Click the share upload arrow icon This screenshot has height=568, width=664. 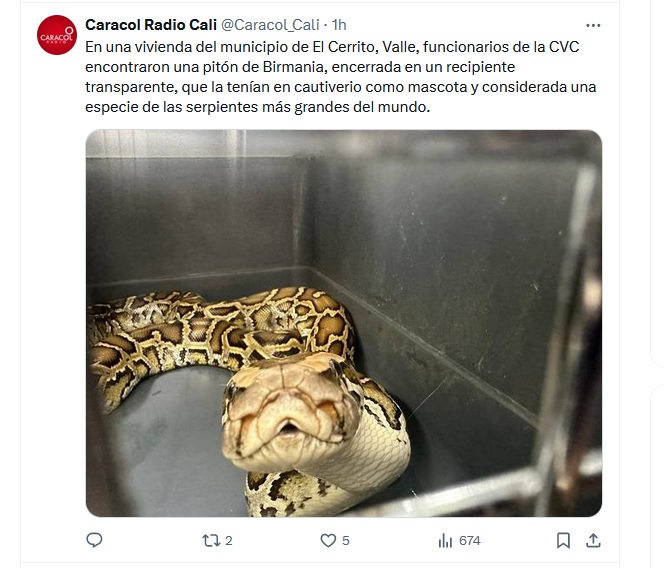click(593, 540)
